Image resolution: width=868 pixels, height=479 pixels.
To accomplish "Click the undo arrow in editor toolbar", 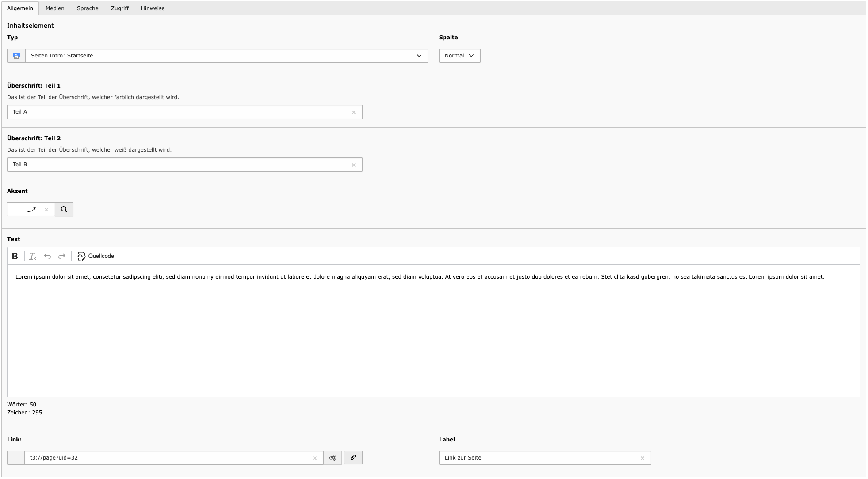I will pos(47,256).
